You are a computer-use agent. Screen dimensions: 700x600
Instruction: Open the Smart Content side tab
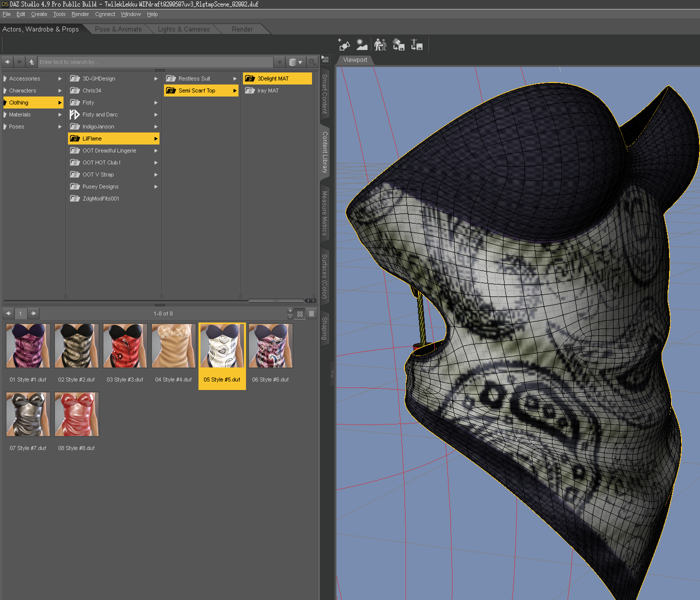pos(324,93)
